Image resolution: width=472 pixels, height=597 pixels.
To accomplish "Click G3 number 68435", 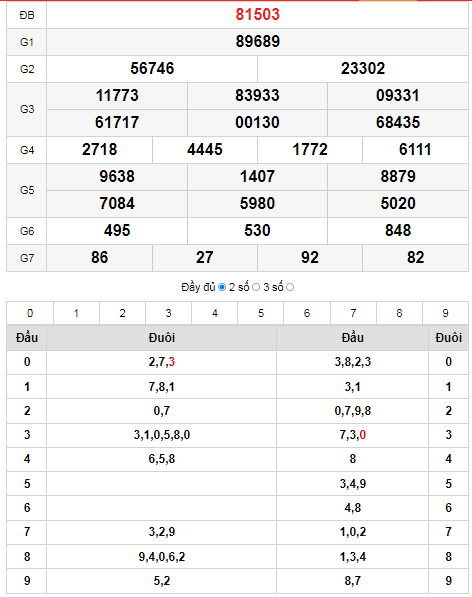I will click(398, 123).
